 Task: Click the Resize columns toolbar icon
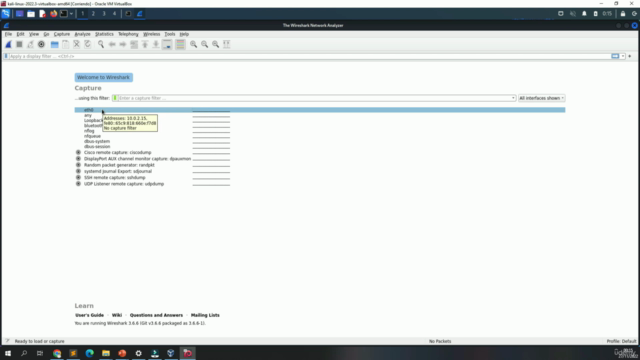click(x=227, y=44)
